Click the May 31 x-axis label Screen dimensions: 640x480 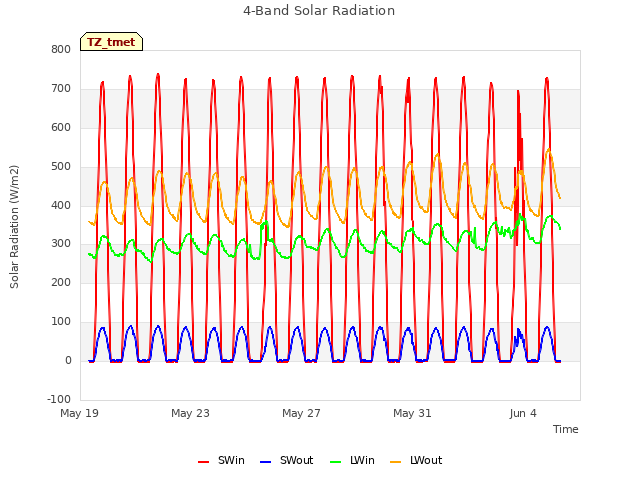pos(412,413)
